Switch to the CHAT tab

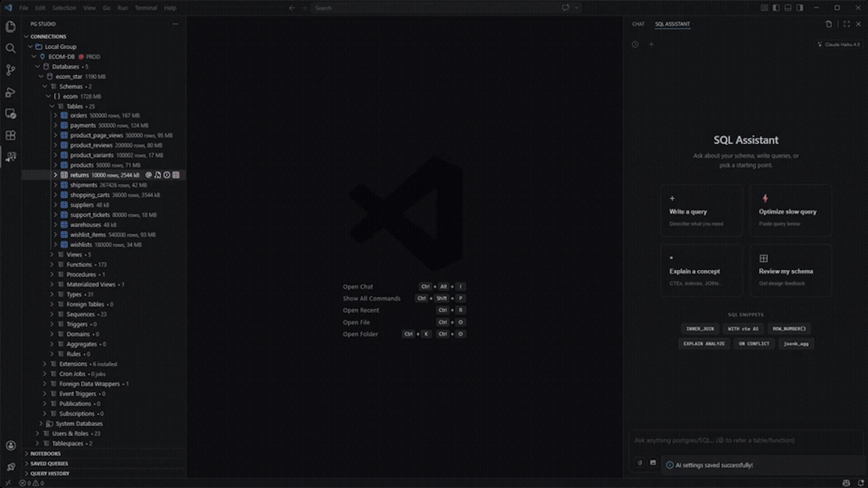coord(638,24)
